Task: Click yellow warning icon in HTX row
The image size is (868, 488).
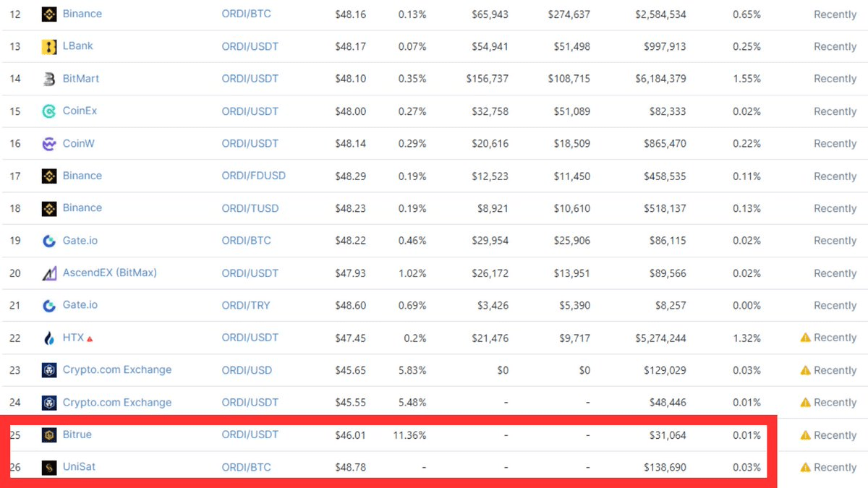Action: coord(805,338)
